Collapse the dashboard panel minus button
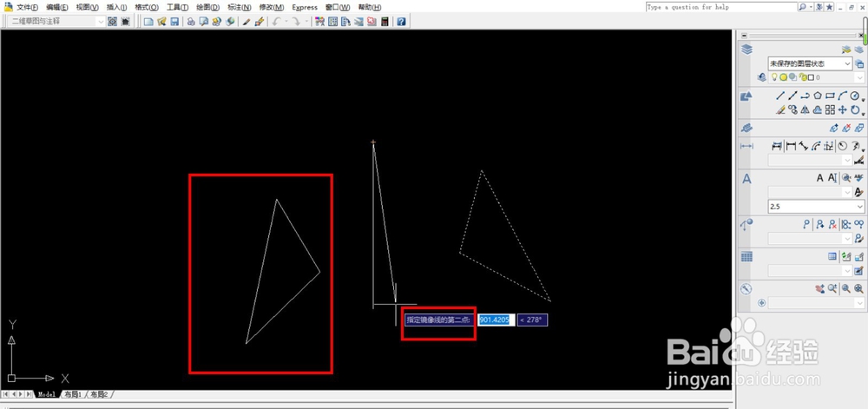This screenshot has height=409, width=868. 744,36
